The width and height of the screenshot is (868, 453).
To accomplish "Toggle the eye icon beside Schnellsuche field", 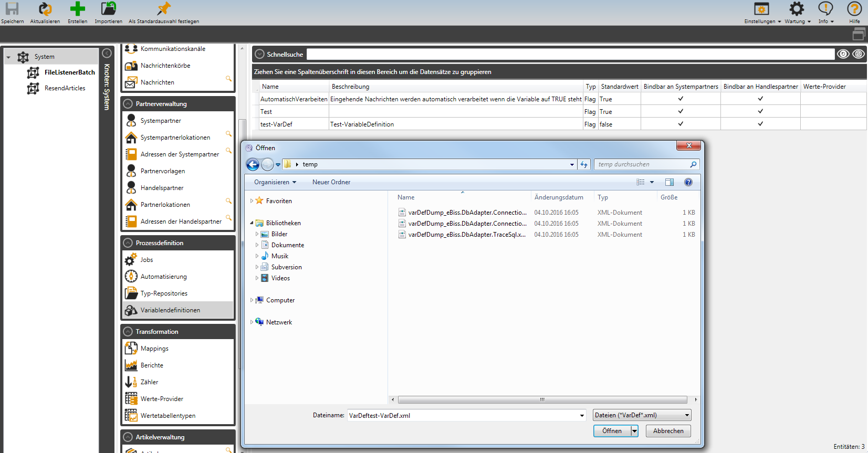I will [x=843, y=54].
